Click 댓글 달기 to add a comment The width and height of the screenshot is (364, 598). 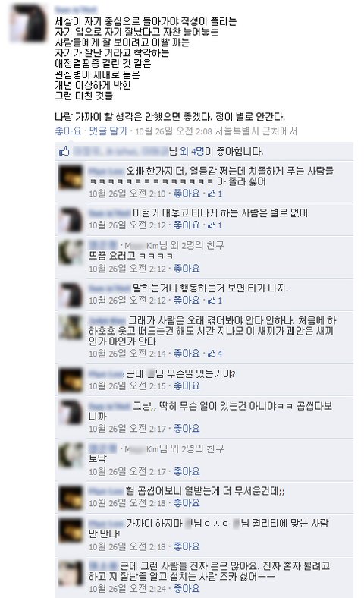coord(108,131)
